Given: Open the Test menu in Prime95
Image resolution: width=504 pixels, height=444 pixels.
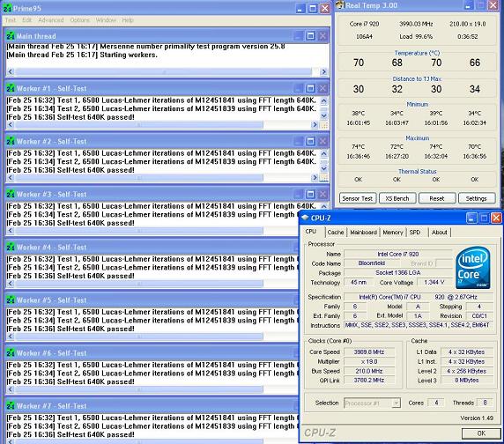Looking at the screenshot, I should click(11, 20).
